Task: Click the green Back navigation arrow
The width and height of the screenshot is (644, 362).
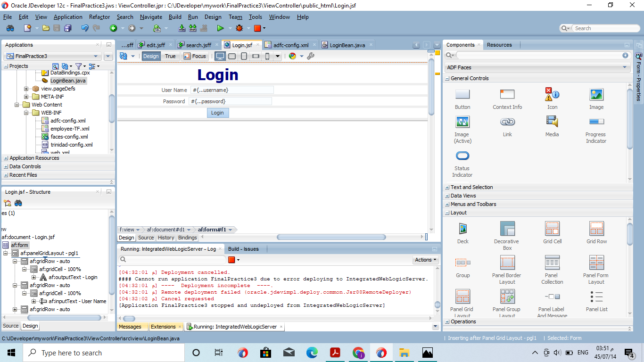Action: (113, 28)
